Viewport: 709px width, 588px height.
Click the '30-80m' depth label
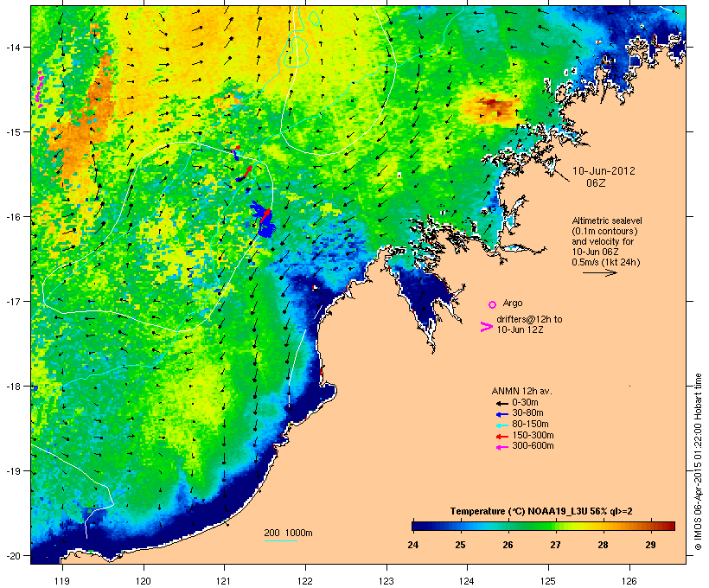point(527,413)
